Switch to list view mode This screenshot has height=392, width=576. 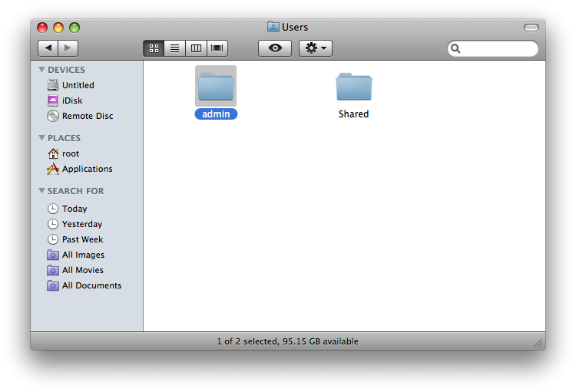coord(175,48)
